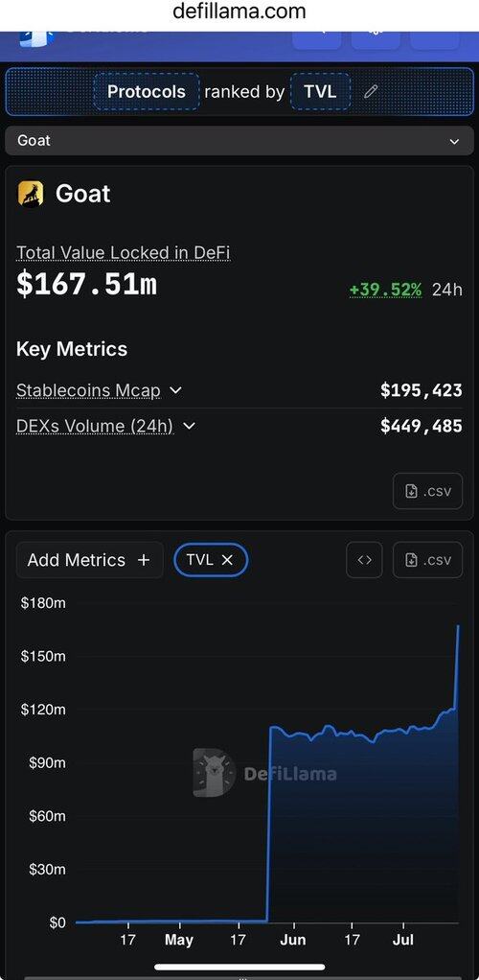Viewport: 479px width, 980px height.
Task: Remove the TVL metric chip
Action: tap(227, 560)
